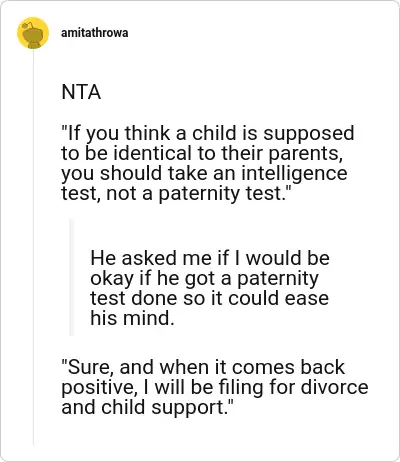Click the gray blockquote bar beside the quoted text

(71, 277)
